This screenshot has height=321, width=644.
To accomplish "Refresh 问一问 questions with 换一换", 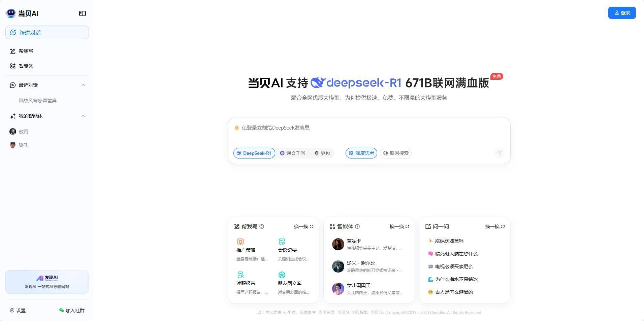I will coord(495,226).
